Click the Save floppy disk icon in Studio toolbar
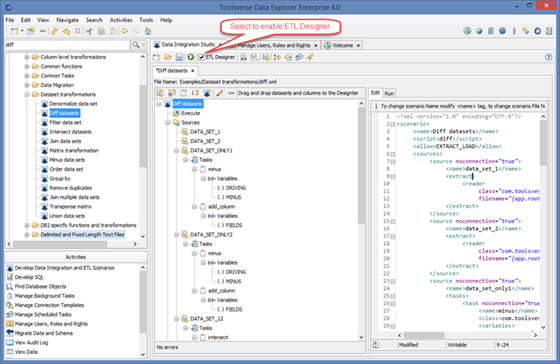Image resolution: width=560 pixels, height=364 pixels. pyautogui.click(x=179, y=57)
